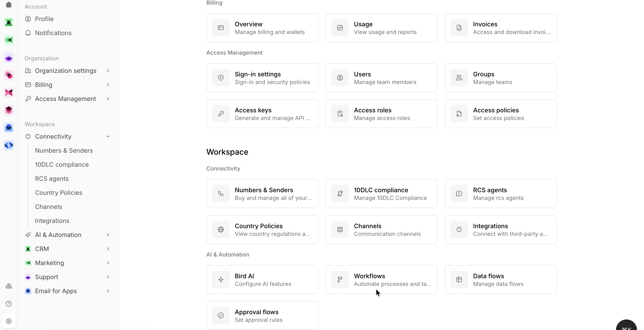Open Notifications in sidebar
The height and width of the screenshot is (330, 644).
point(53,33)
